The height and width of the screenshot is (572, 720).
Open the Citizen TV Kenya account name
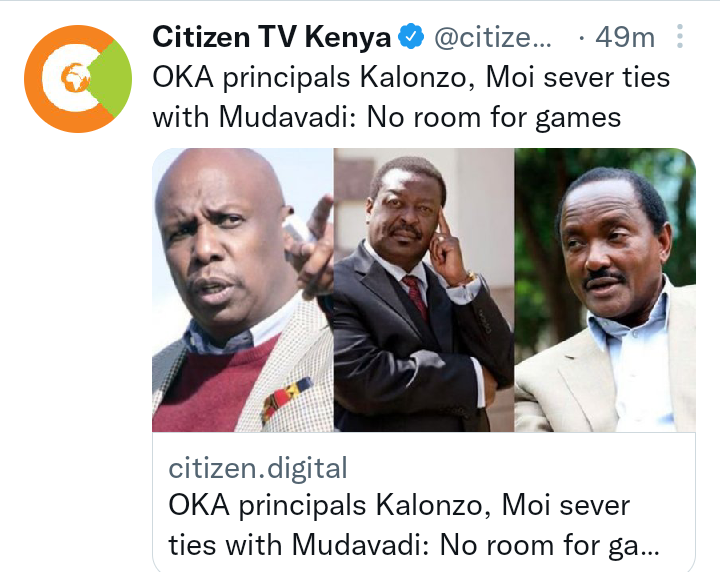(272, 37)
